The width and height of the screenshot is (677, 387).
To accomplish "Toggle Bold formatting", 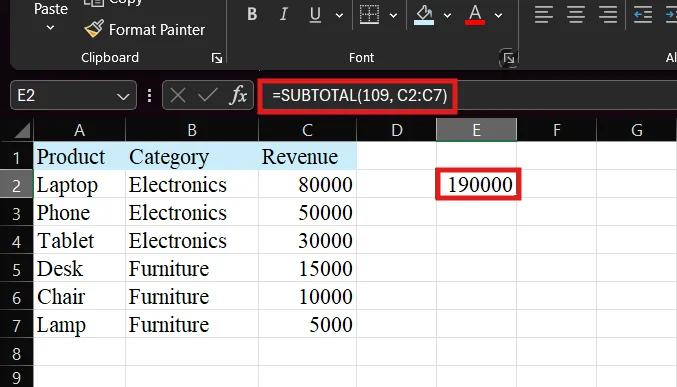I will click(x=252, y=14).
